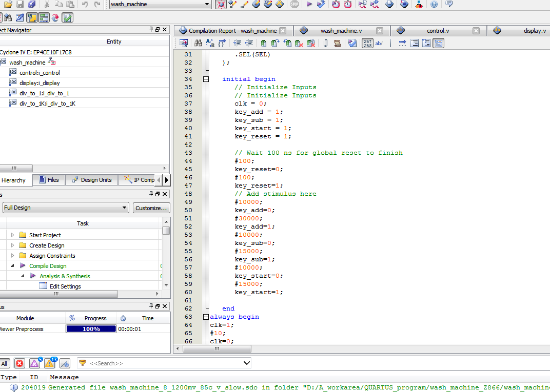Expand the Start Project task folder

click(x=13, y=235)
